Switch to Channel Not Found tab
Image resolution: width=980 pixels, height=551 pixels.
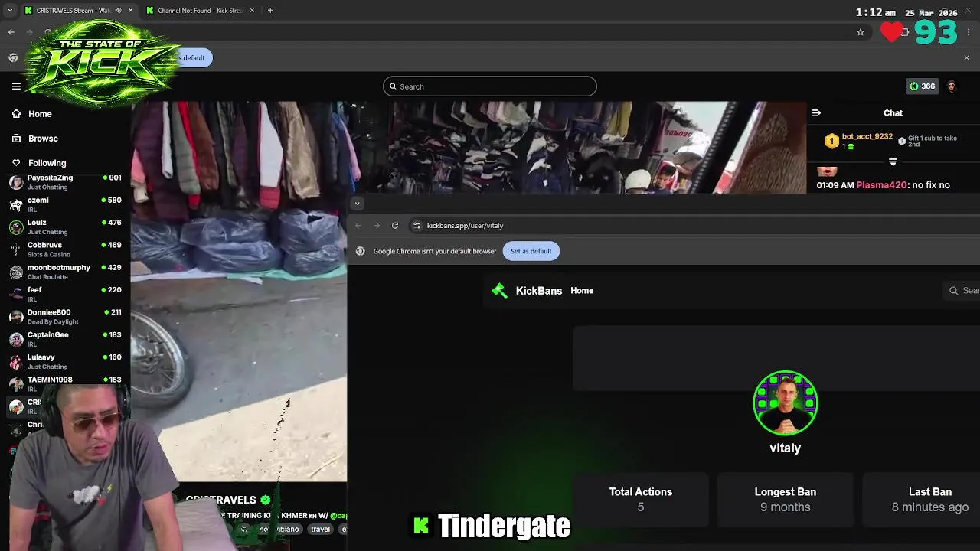200,11
